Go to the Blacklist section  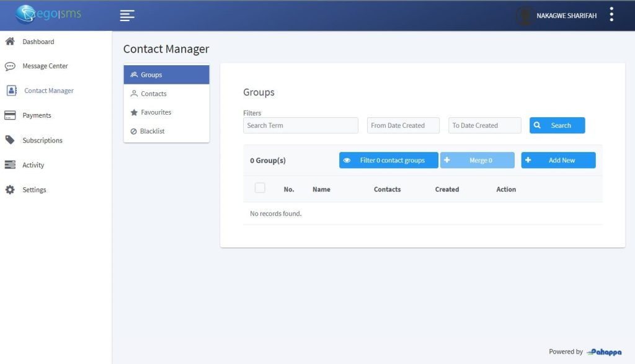tap(152, 131)
